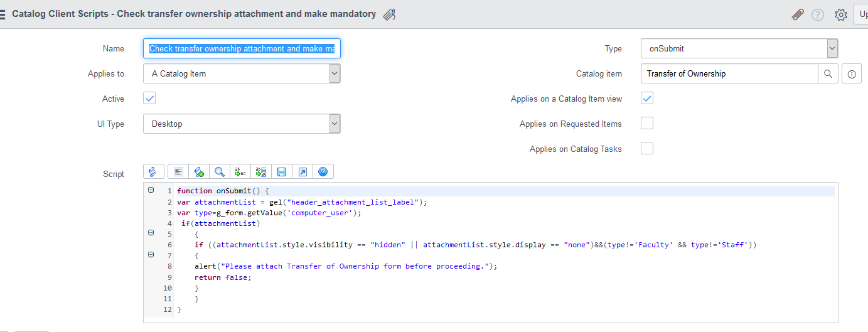Viewport: 868px width, 332px height.
Task: Toggle full screen script editor icon
Action: pos(302,171)
